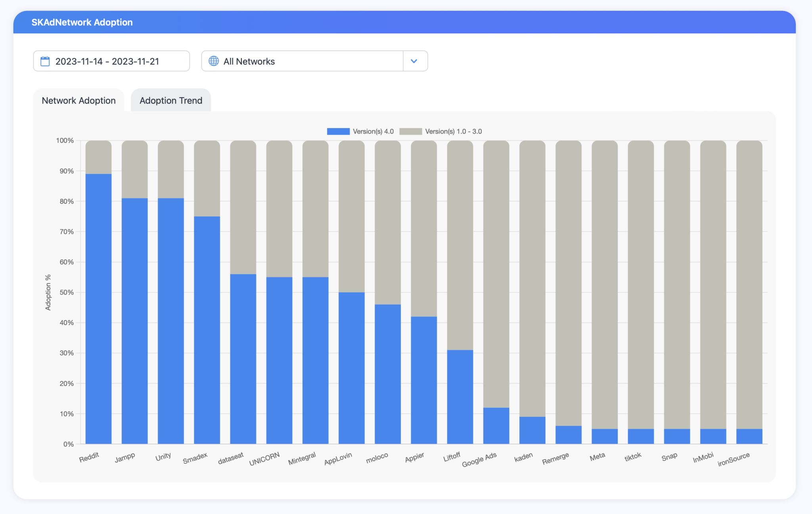Viewport: 812px width, 514px height.
Task: Click the globe icon beside All Networks
Action: coord(214,61)
